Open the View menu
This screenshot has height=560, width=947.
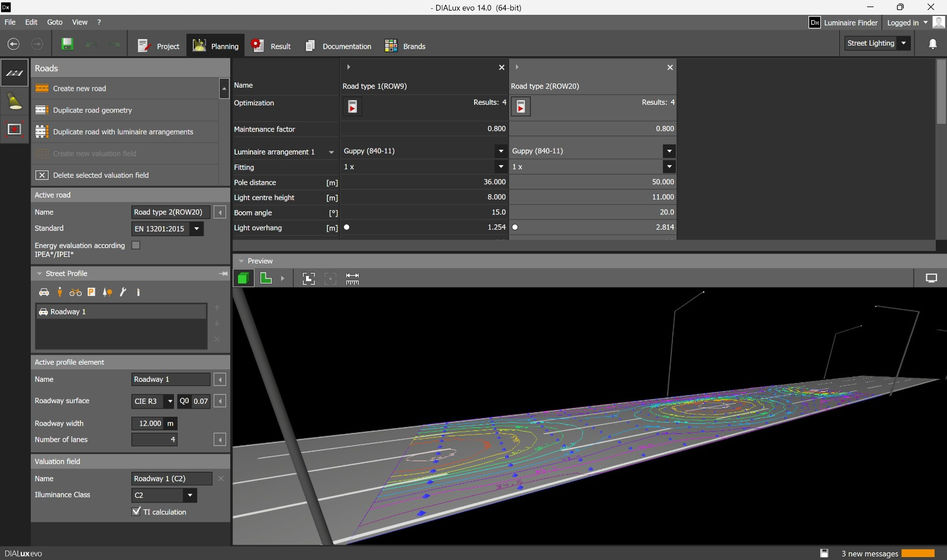pos(80,22)
